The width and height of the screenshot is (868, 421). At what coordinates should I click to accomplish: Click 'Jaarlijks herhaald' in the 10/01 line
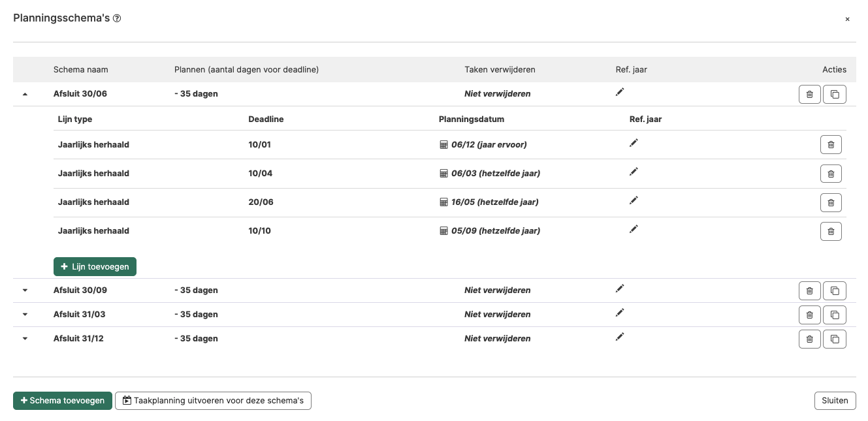point(93,145)
